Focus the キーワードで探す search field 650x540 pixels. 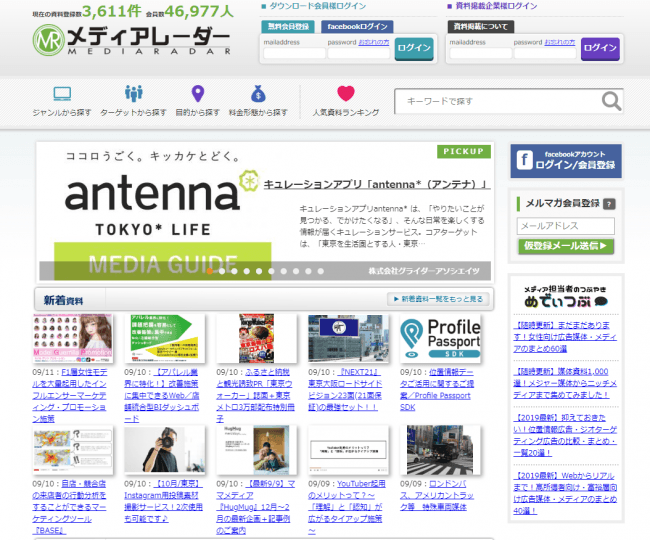coord(497,101)
